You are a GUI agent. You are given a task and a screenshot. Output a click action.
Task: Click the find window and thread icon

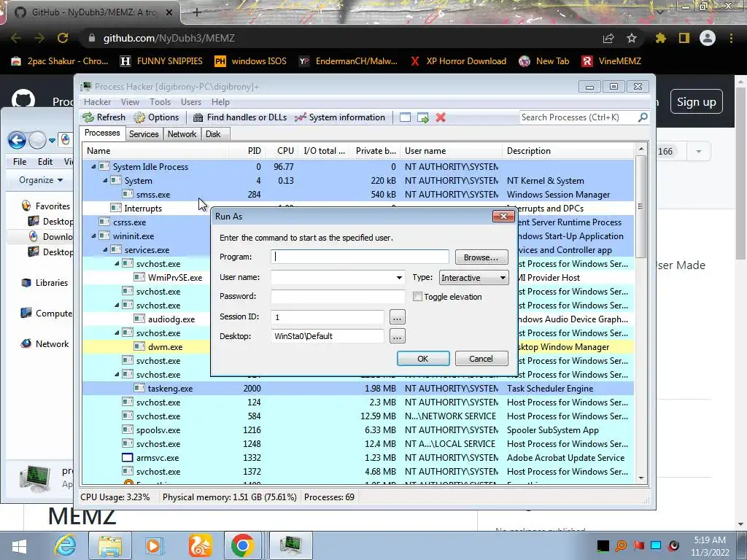point(423,117)
